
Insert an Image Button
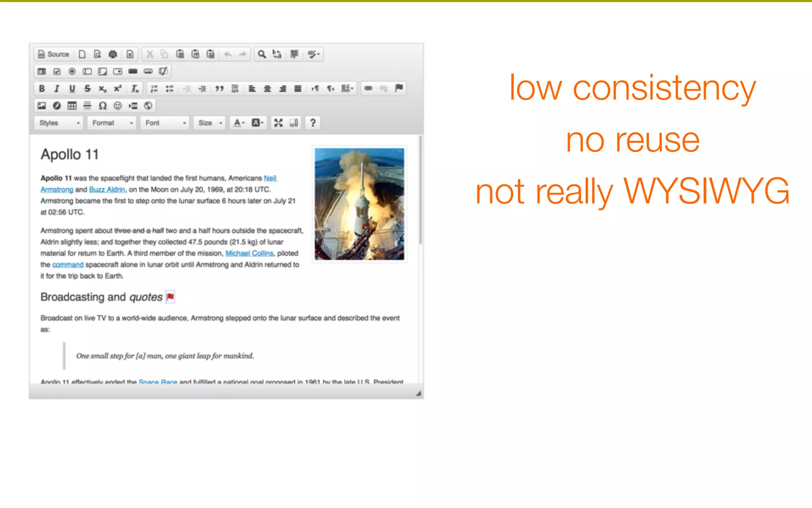point(148,71)
